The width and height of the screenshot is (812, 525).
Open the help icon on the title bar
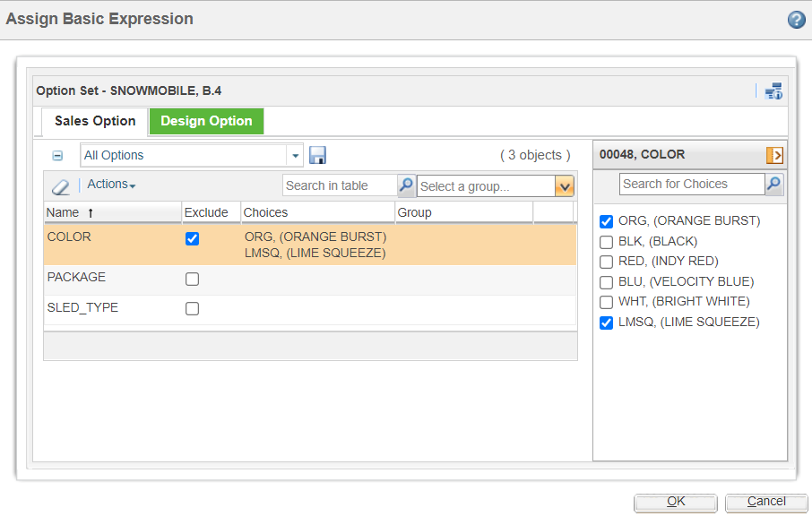(x=797, y=19)
